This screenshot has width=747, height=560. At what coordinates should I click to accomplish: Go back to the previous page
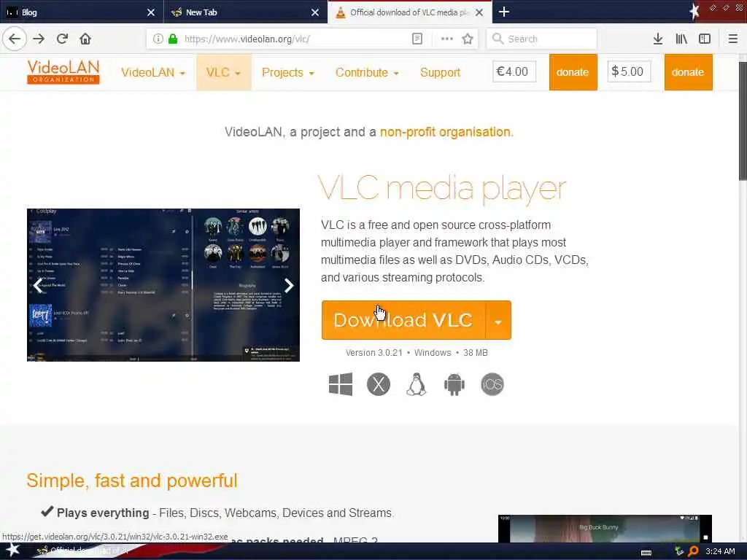click(15, 39)
